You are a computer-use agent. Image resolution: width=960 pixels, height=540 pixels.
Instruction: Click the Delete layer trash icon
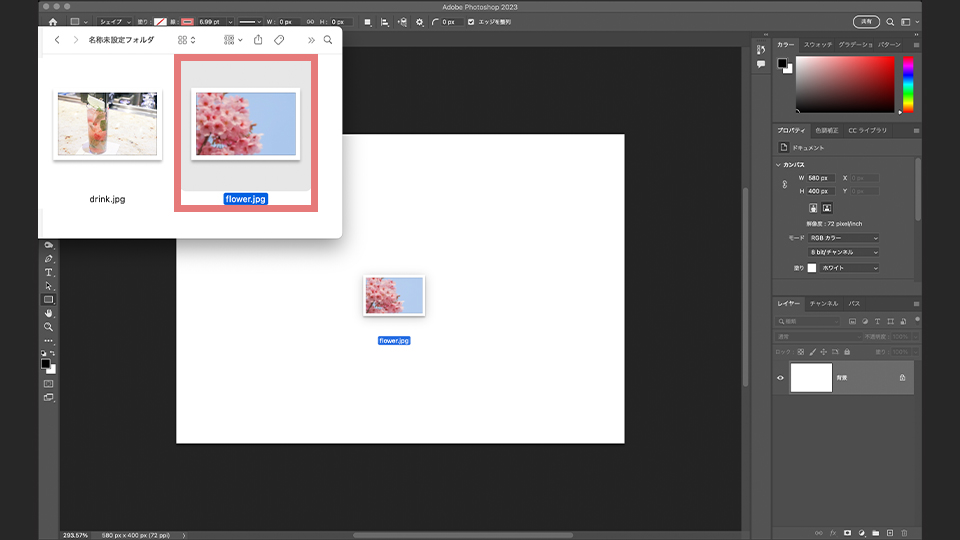coord(904,533)
